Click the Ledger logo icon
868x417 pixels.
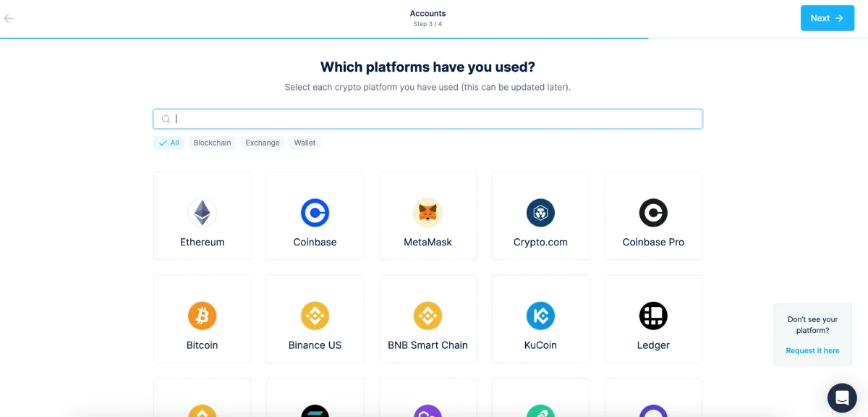point(653,316)
